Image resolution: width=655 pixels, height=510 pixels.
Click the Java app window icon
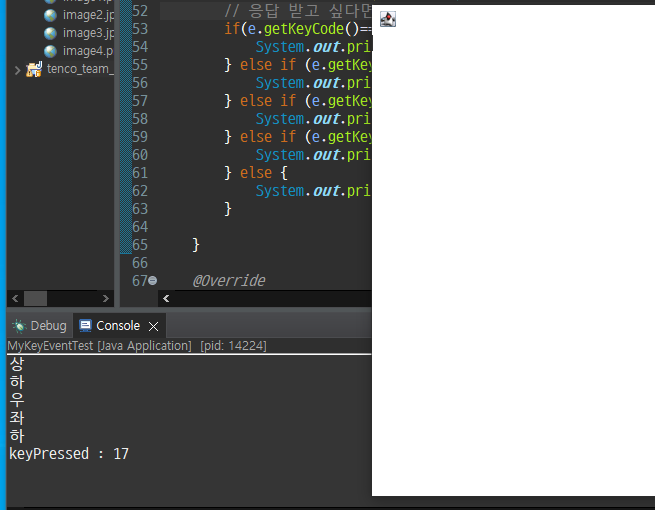tap(388, 19)
